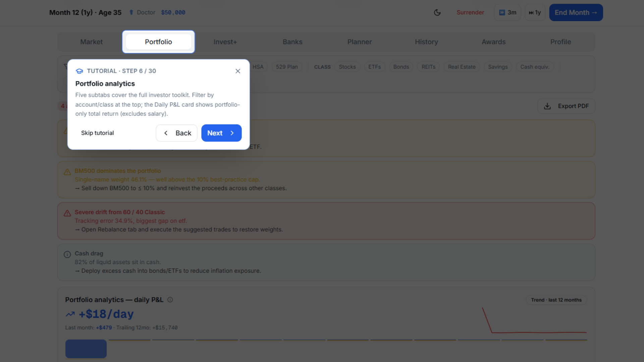The height and width of the screenshot is (362, 644).
Task: Select the Portfolio tab
Action: pyautogui.click(x=158, y=42)
